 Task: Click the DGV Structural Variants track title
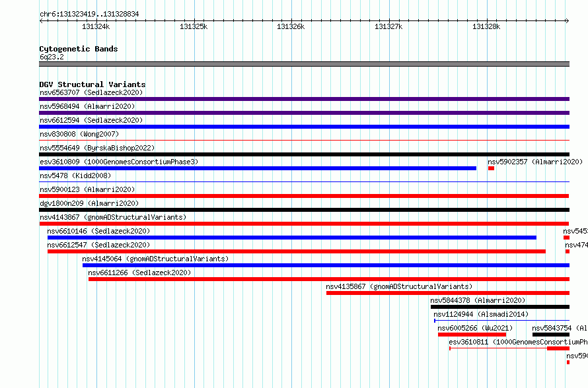(92, 84)
